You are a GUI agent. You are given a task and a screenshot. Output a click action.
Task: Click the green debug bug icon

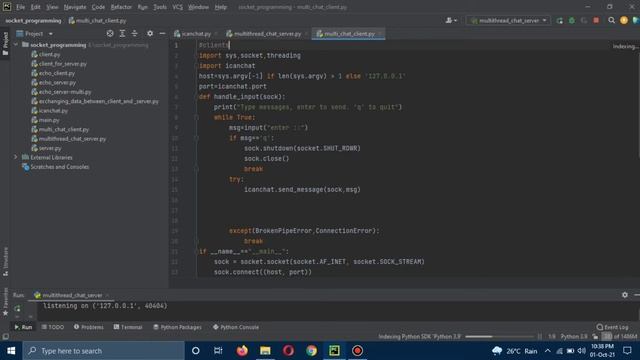tap(572, 20)
